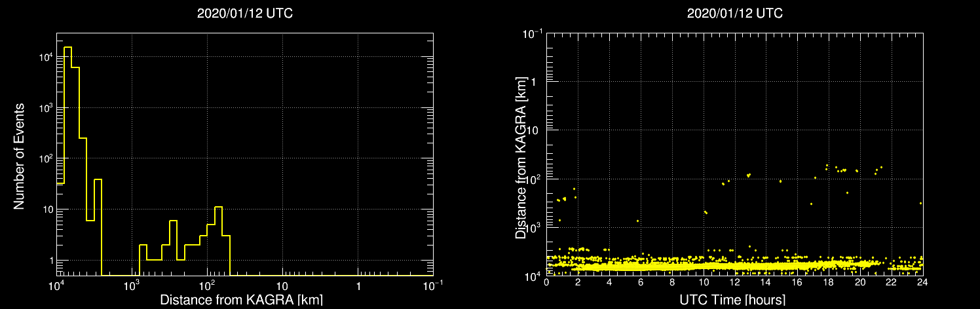Click the "22" hour tick label

(x=890, y=283)
